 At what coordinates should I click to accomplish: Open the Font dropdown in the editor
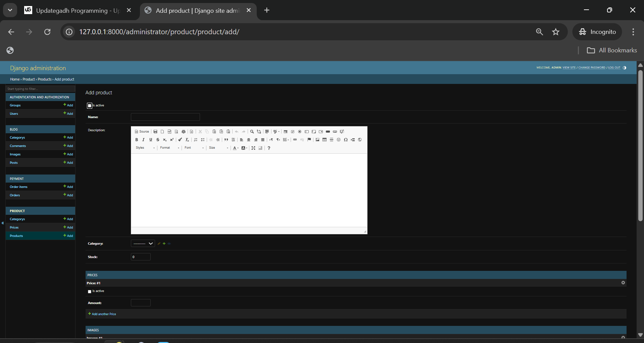194,148
